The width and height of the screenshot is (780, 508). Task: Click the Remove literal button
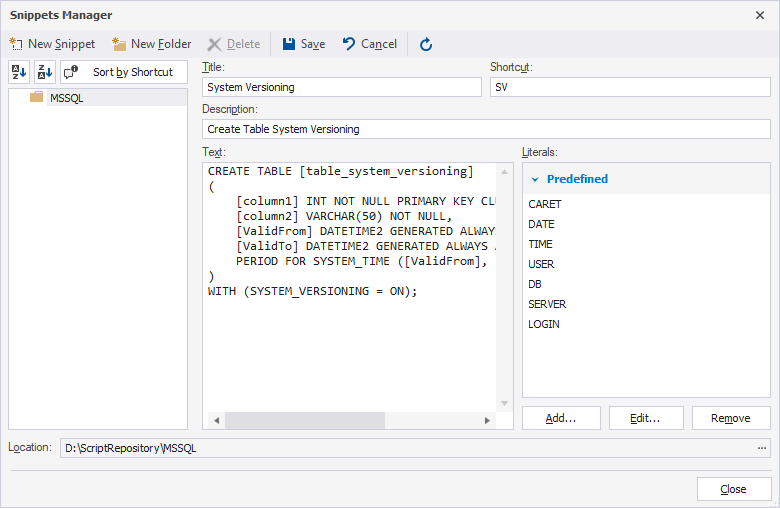coord(731,418)
